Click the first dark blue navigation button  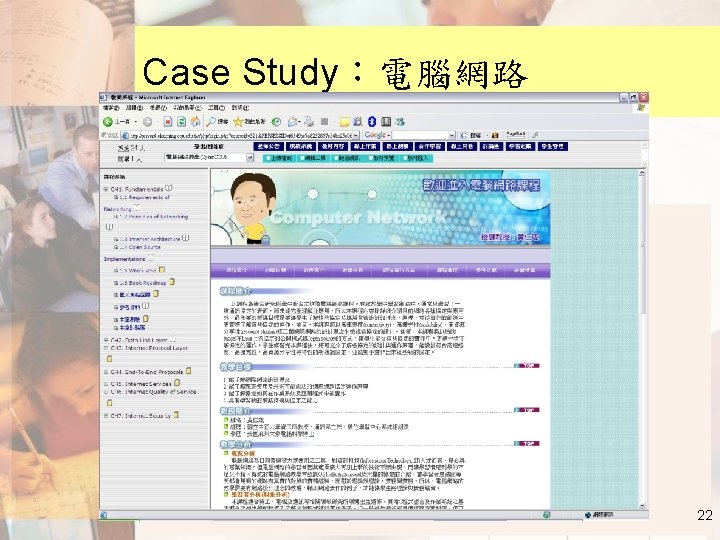pos(269,146)
